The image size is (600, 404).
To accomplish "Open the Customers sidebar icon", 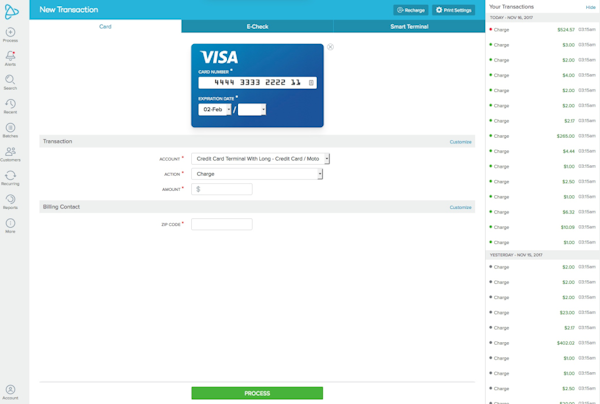I will (10, 154).
